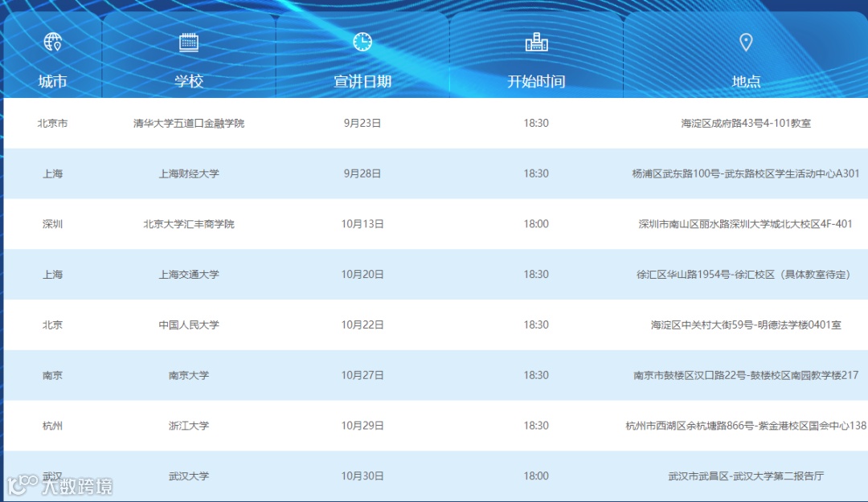
Task: Click 中国人民大学 school cell
Action: (189, 324)
